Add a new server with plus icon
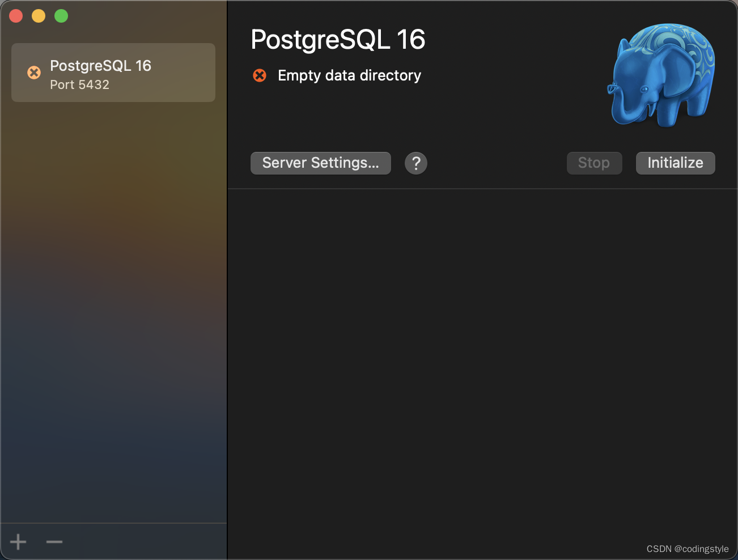This screenshot has height=560, width=738. (x=18, y=542)
